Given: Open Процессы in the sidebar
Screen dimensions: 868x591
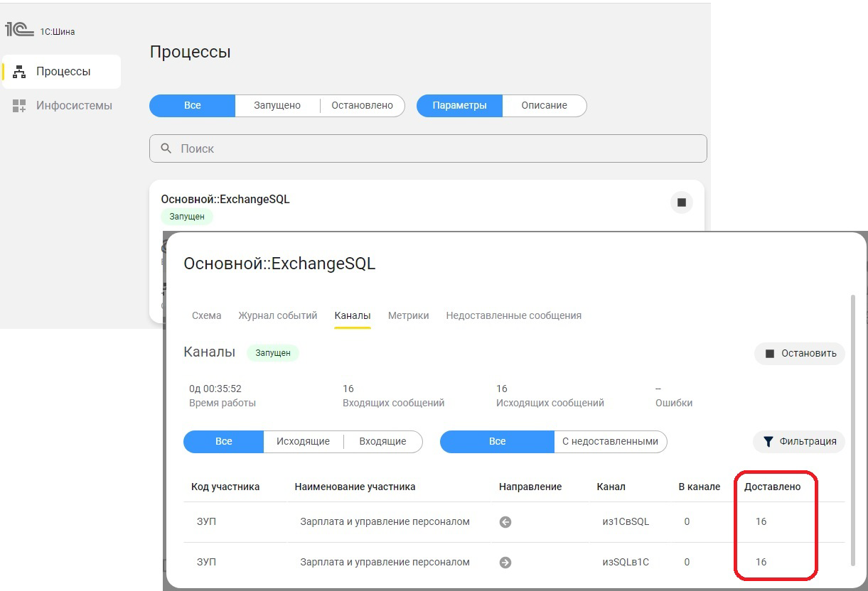Looking at the screenshot, I should coord(63,72).
